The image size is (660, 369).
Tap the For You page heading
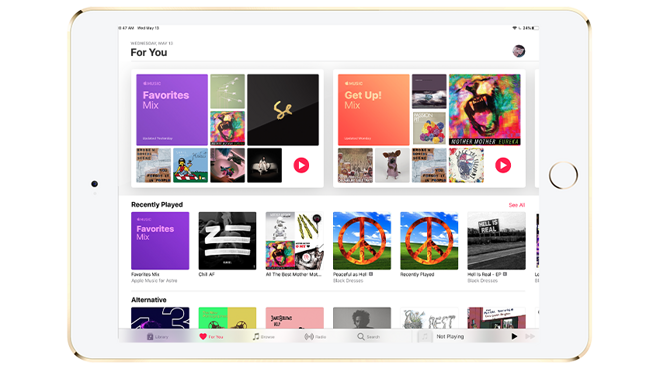point(149,53)
